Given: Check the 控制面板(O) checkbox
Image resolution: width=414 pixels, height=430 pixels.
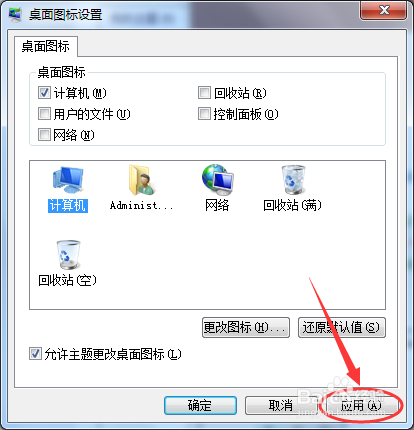Looking at the screenshot, I should 204,114.
